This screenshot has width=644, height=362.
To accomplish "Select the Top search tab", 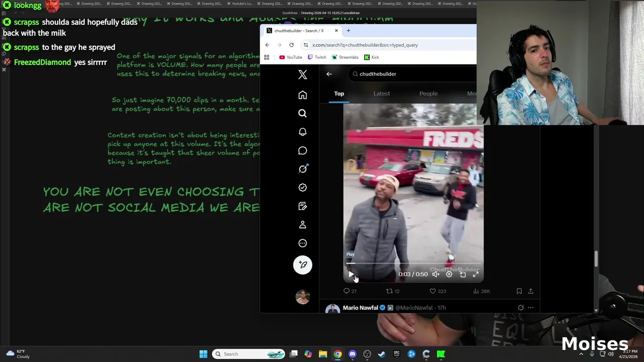I will click(339, 94).
